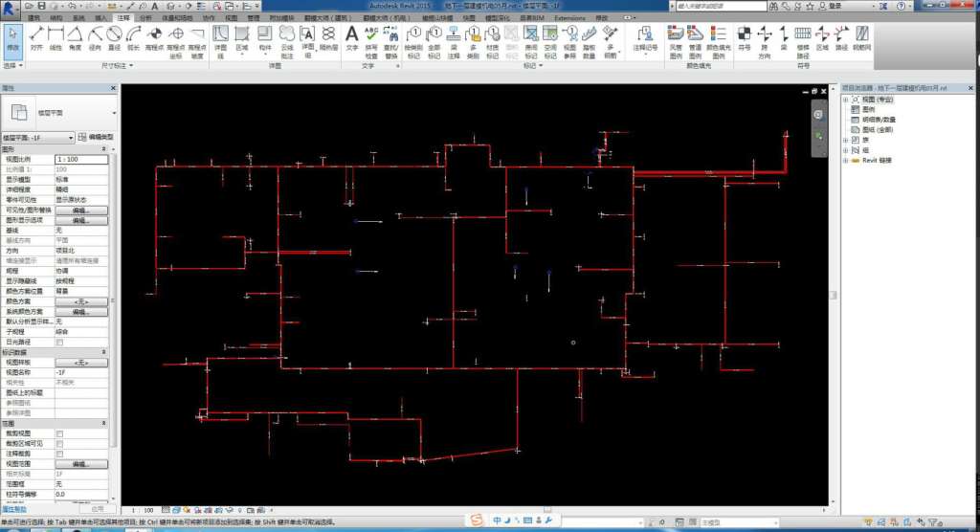Select the Beam Annotations (梁注释) tool

pyautogui.click(x=454, y=42)
